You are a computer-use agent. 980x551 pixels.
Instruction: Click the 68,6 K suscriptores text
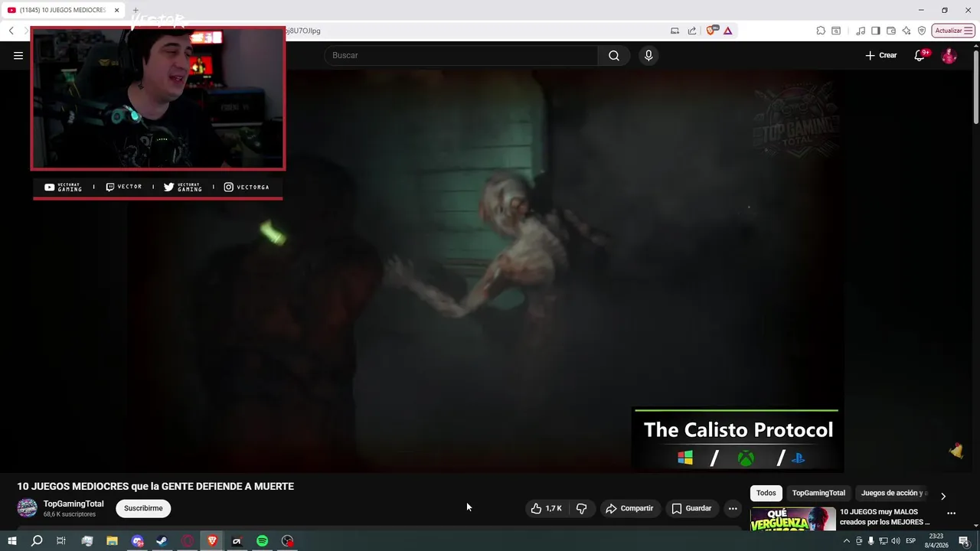[x=70, y=514]
